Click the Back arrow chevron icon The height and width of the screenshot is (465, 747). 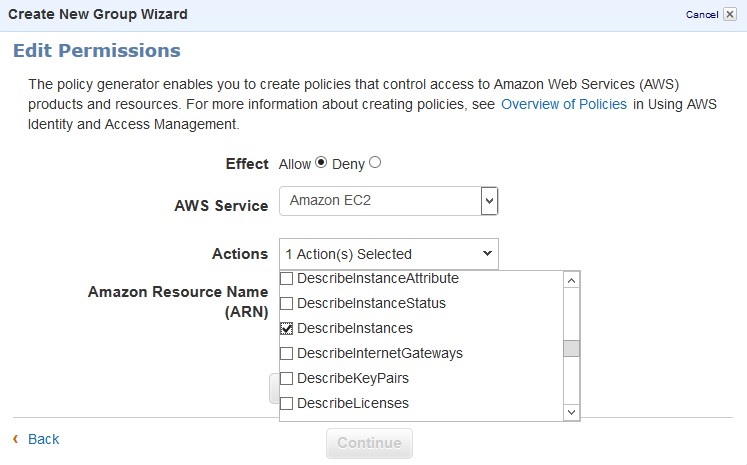click(x=16, y=439)
